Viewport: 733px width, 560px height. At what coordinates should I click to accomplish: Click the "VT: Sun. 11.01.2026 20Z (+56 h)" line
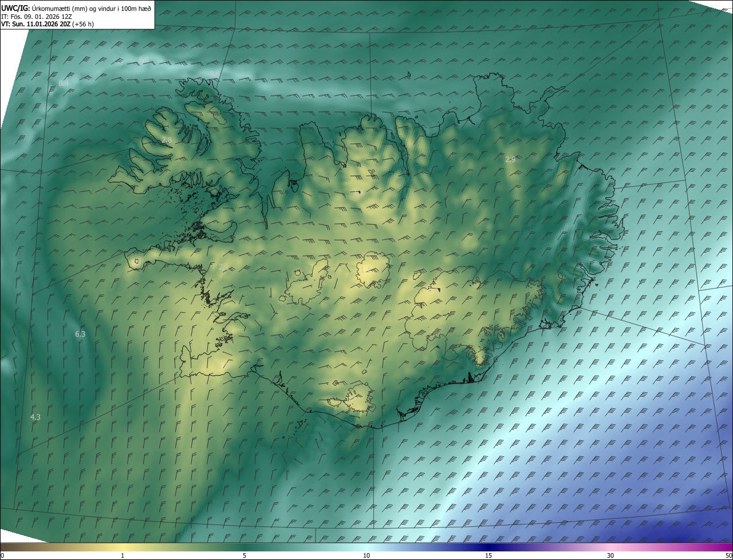(47, 24)
